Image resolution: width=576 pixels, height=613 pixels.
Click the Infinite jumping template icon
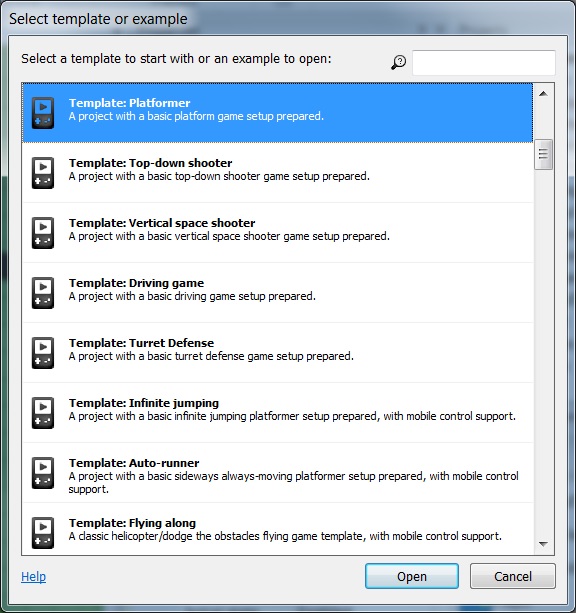pos(43,413)
